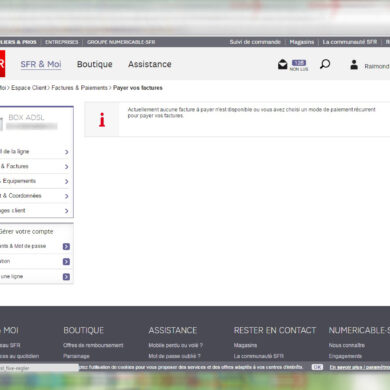Open Nous connaître footer link
Screen dimensions: 390x390
point(347,345)
